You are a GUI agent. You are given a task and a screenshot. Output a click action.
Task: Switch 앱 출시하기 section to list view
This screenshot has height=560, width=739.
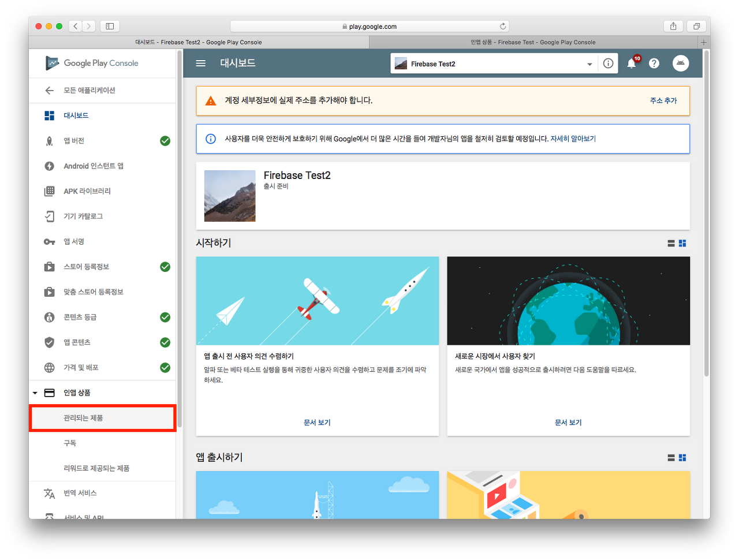671,458
